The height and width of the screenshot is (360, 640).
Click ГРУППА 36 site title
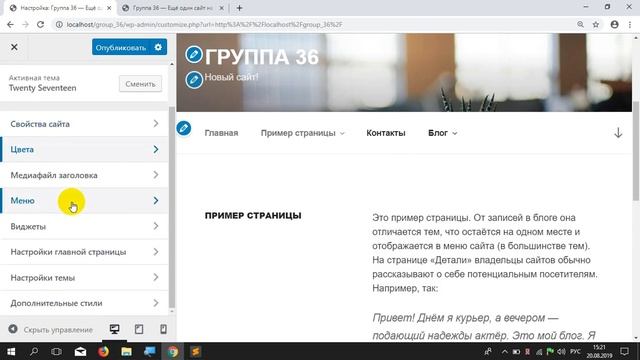[x=262, y=57]
